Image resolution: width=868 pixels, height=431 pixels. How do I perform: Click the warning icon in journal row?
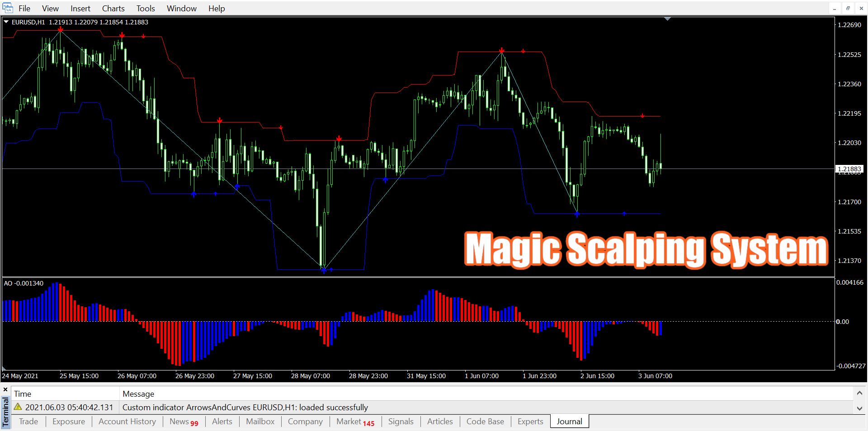(18, 407)
